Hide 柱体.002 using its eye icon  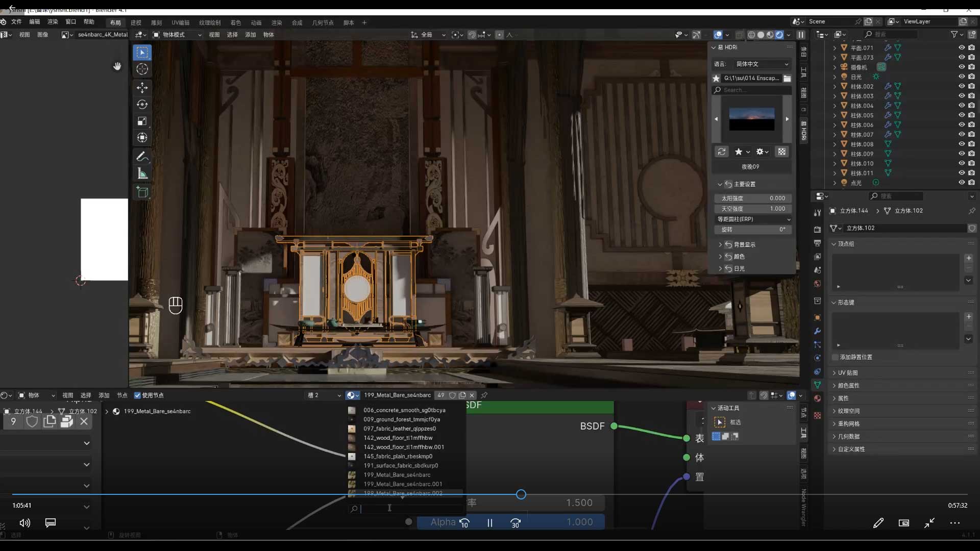(961, 86)
